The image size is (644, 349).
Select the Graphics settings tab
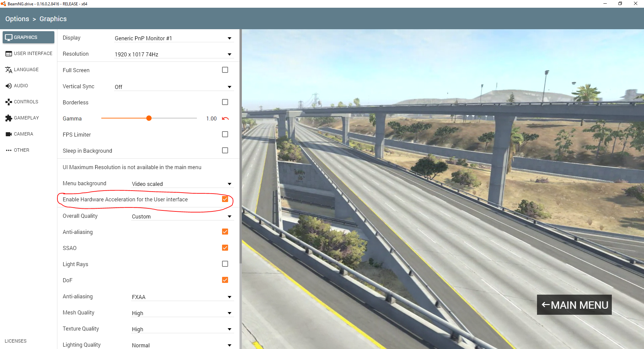click(29, 37)
